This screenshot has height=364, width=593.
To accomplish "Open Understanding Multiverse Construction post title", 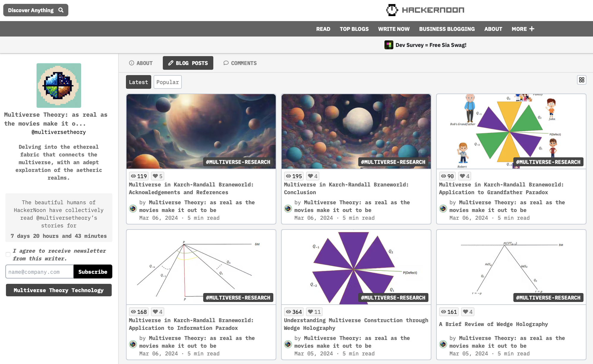I will [356, 324].
